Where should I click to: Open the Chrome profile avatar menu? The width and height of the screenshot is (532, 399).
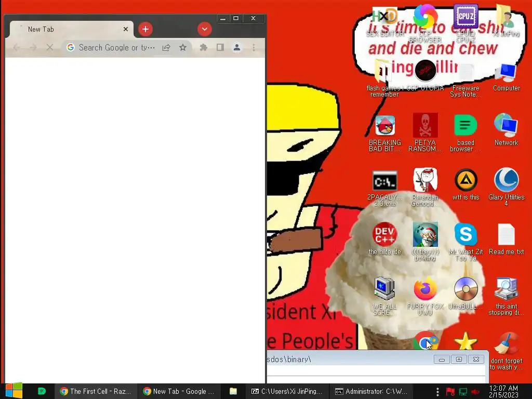[237, 47]
